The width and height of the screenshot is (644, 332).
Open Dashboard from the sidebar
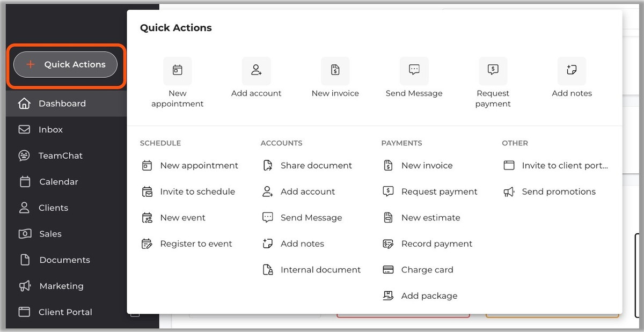click(x=62, y=104)
